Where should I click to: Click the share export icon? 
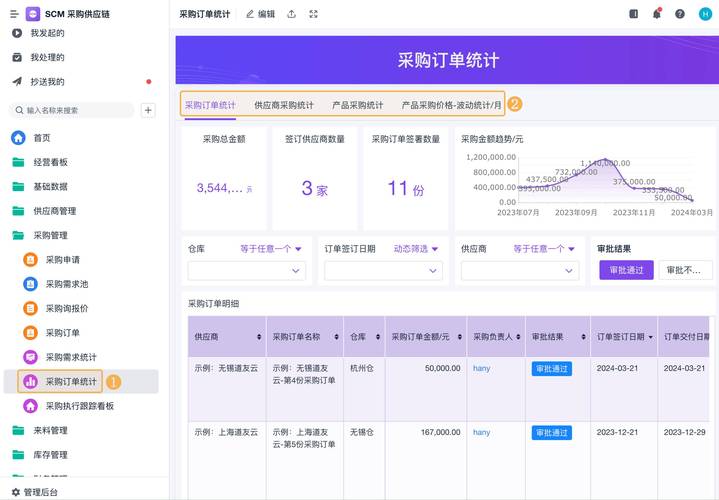pos(291,14)
